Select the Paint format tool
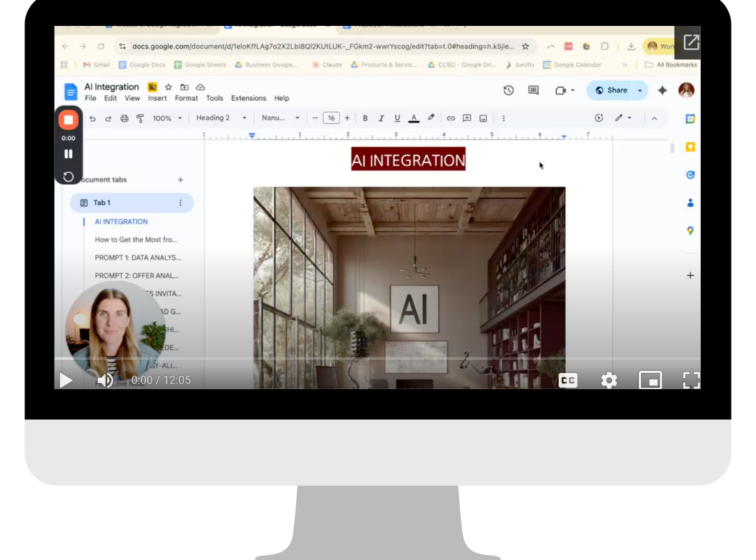756x560 pixels. point(140,119)
